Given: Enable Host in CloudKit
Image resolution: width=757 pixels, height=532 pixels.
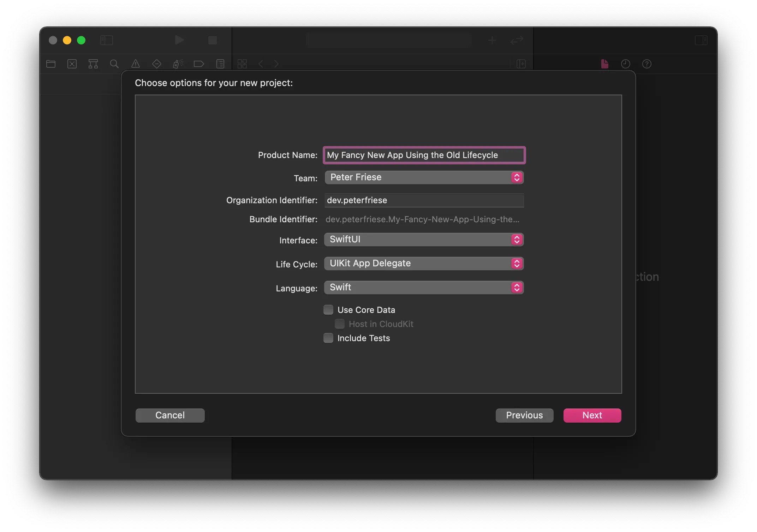Looking at the screenshot, I should tap(339, 324).
